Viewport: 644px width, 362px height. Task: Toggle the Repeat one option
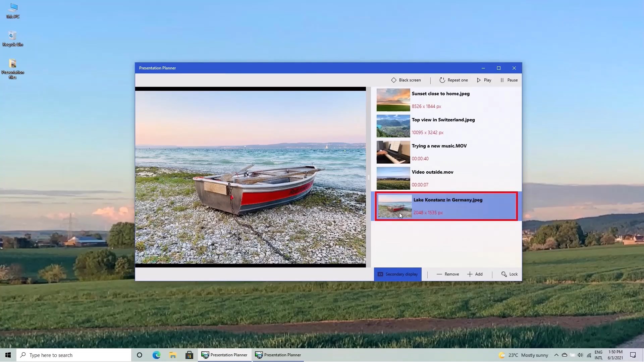coord(453,80)
